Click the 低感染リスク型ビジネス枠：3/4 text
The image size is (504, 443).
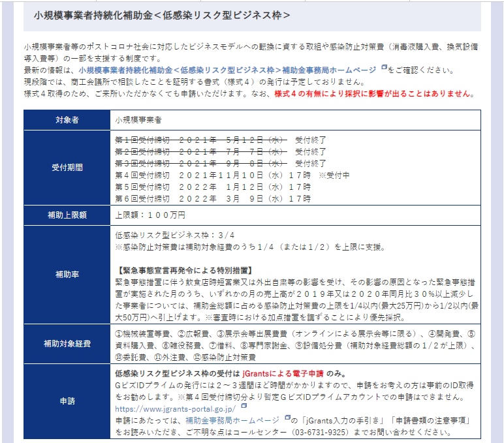click(175, 235)
